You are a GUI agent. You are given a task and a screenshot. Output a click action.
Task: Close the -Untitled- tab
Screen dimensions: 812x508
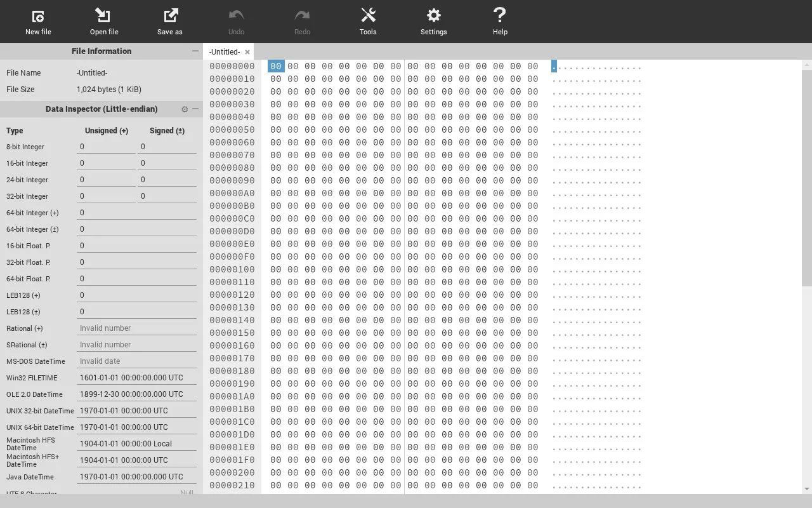[x=247, y=52]
